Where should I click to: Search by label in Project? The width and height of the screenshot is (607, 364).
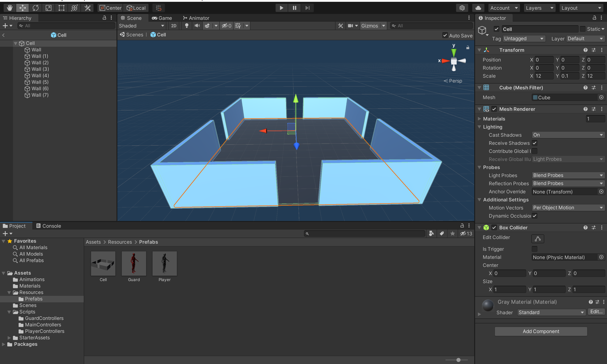coord(442,234)
